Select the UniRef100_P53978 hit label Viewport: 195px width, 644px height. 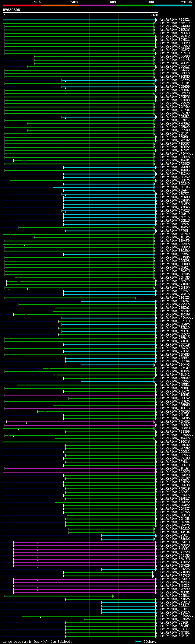pyautogui.click(x=175, y=53)
